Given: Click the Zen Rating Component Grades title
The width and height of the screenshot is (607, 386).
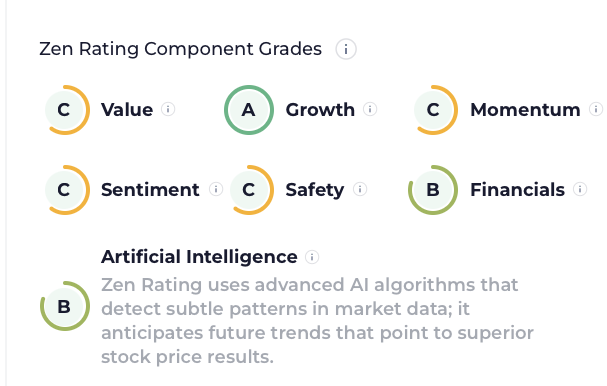Looking at the screenshot, I should point(180,49).
